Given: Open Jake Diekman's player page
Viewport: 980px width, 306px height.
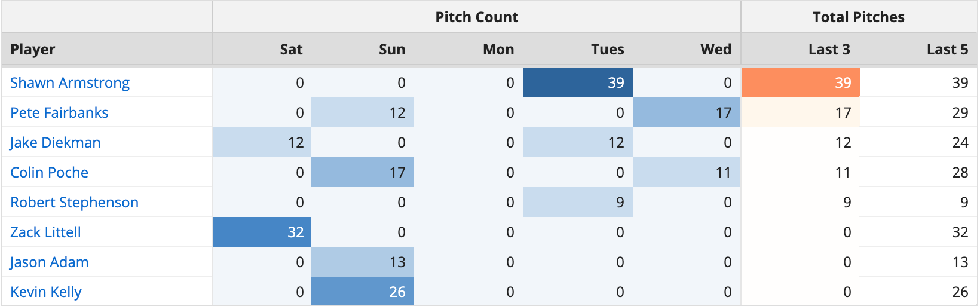Looking at the screenshot, I should (55, 142).
